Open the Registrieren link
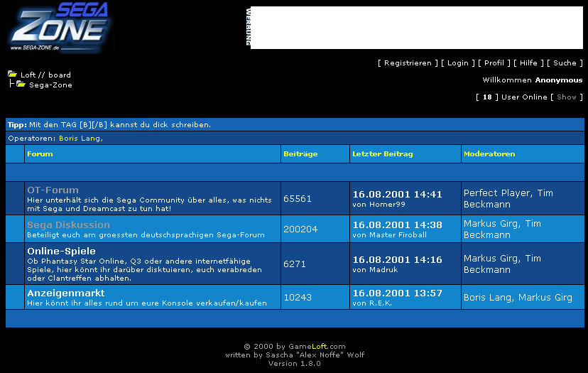Image resolution: width=588 pixels, height=373 pixels. pyautogui.click(x=408, y=63)
